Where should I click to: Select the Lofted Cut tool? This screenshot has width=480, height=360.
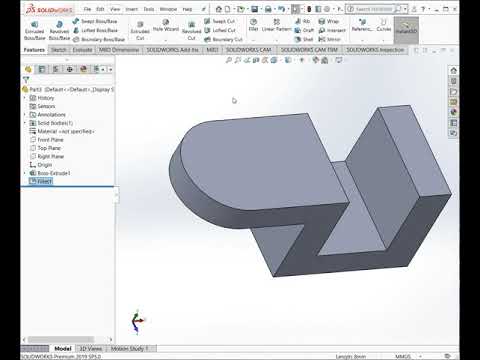[x=220, y=30]
